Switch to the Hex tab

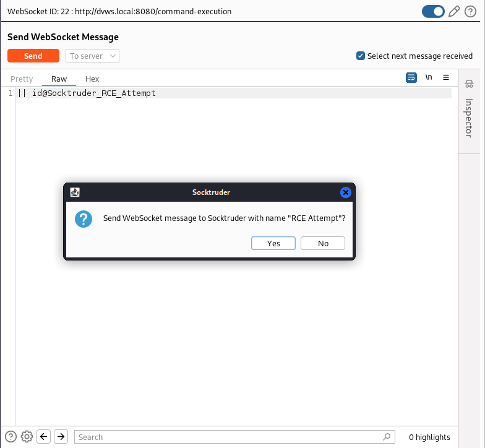tap(92, 79)
